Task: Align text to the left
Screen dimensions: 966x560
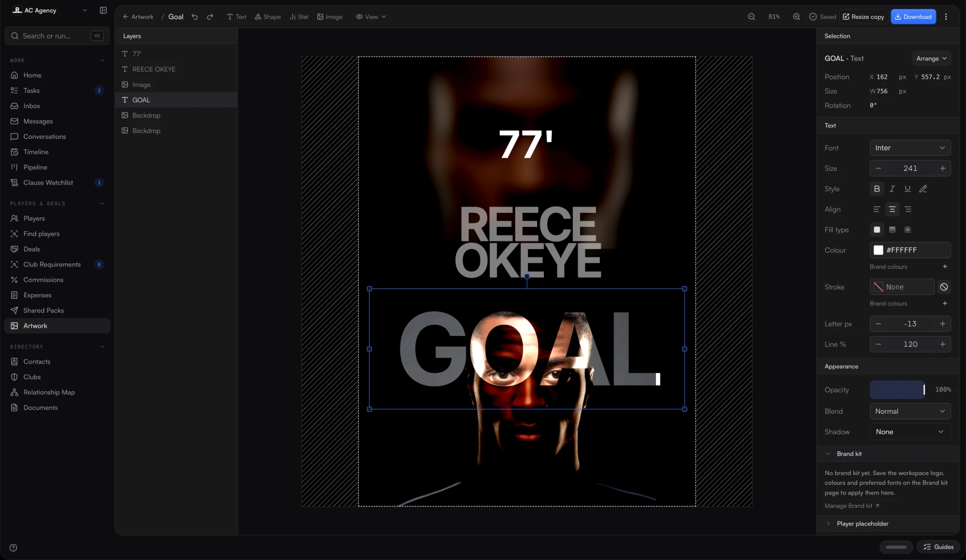Action: 877,209
